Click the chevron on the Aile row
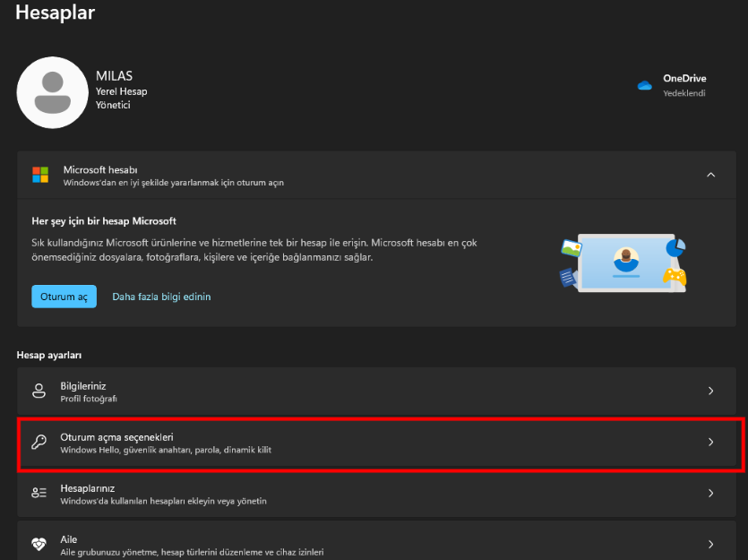 [710, 544]
